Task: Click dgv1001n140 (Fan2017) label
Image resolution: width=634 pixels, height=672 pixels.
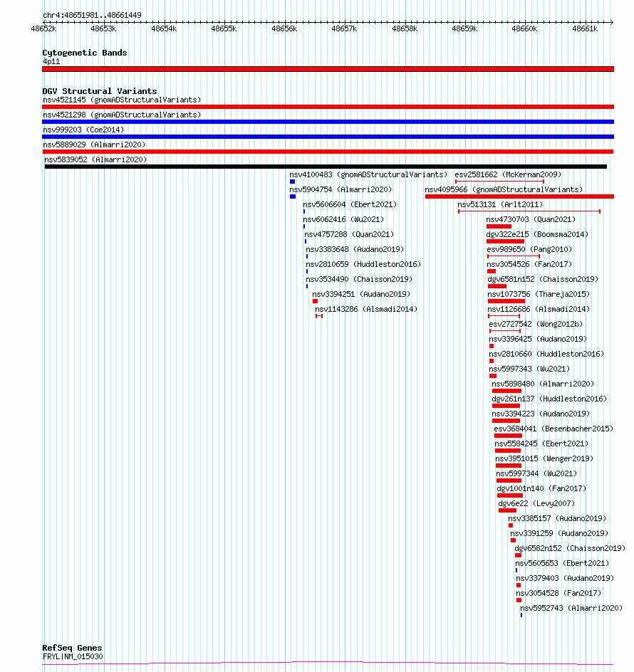Action: click(541, 490)
